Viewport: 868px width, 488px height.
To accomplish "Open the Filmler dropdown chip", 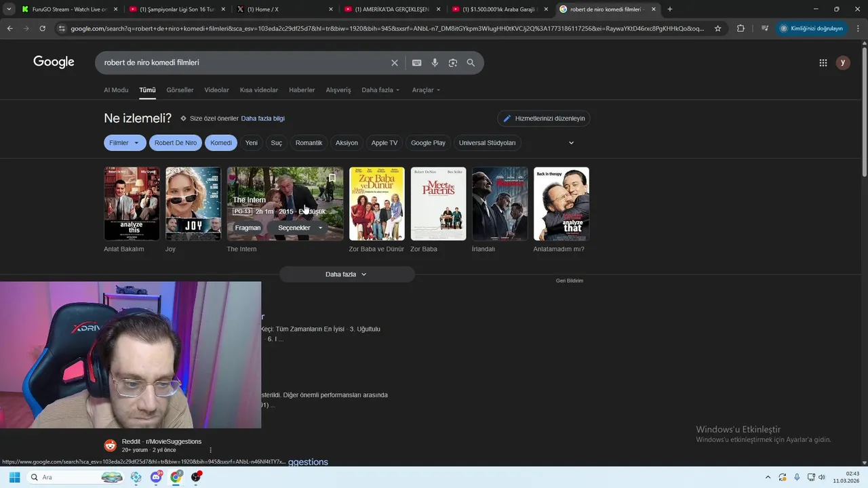I will pyautogui.click(x=125, y=143).
